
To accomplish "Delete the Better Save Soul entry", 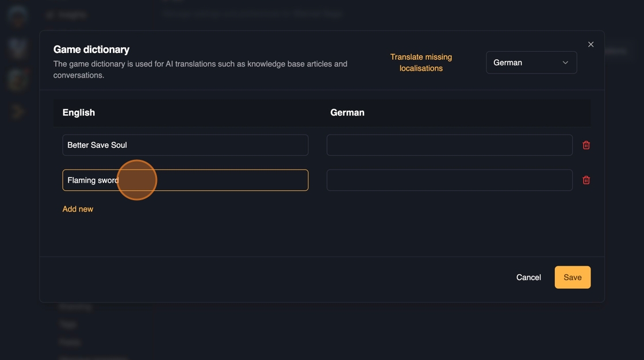I will (x=586, y=145).
